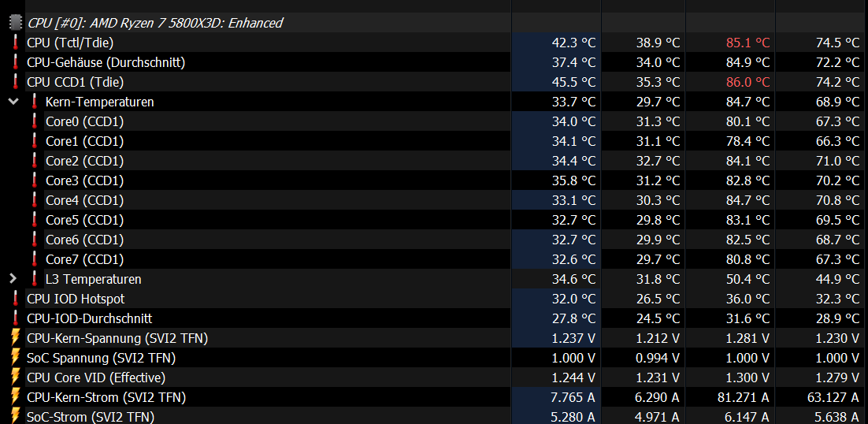Click the 71.0 °C Core2 average value
Image resolution: width=868 pixels, height=424 pixels.
[838, 161]
